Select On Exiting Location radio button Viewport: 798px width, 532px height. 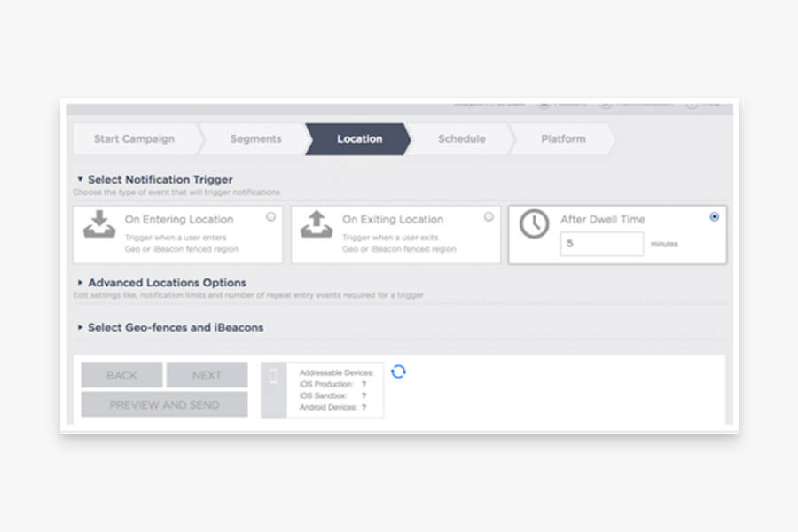click(489, 217)
